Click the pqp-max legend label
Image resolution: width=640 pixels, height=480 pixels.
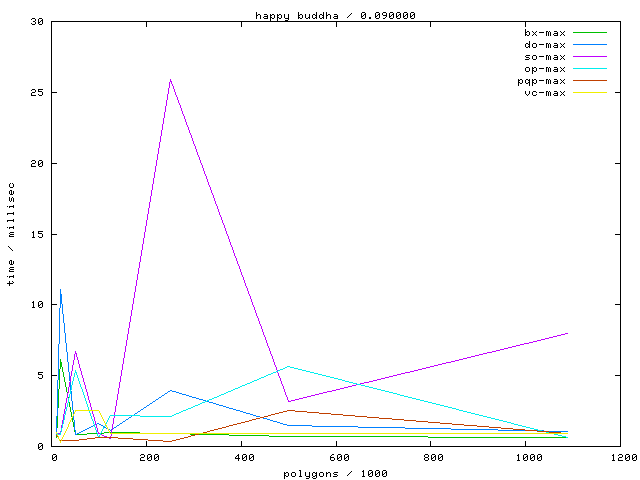pyautogui.click(x=541, y=81)
